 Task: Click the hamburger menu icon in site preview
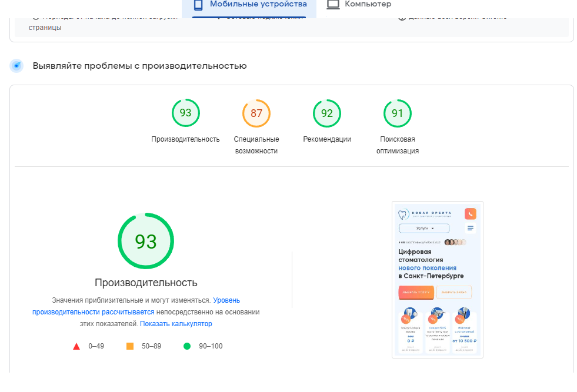point(470,228)
